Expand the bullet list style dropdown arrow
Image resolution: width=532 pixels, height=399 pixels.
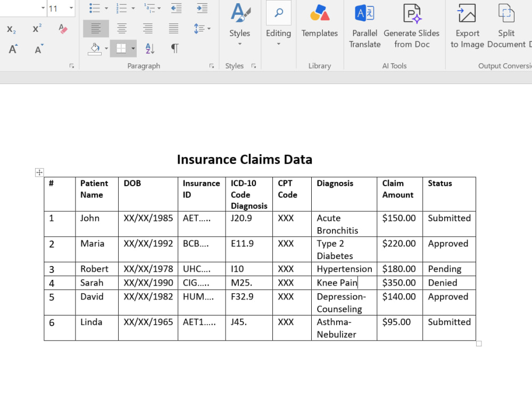coord(106,8)
